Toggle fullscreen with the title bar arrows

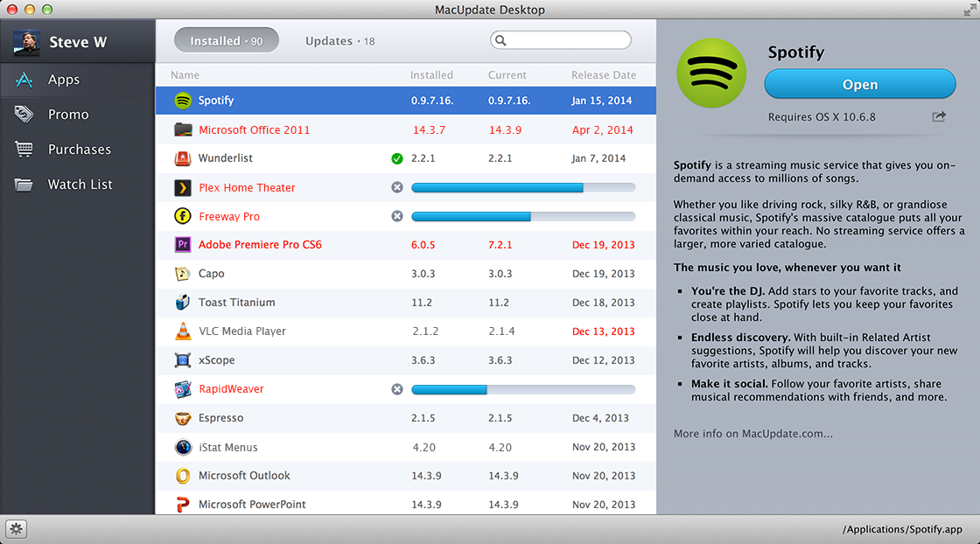[x=970, y=10]
